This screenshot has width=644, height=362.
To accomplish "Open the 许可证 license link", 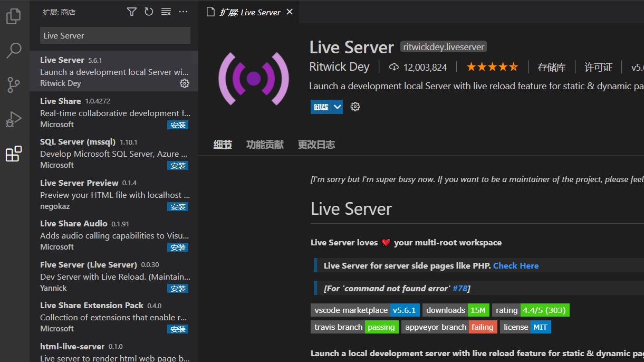I will pyautogui.click(x=599, y=67).
